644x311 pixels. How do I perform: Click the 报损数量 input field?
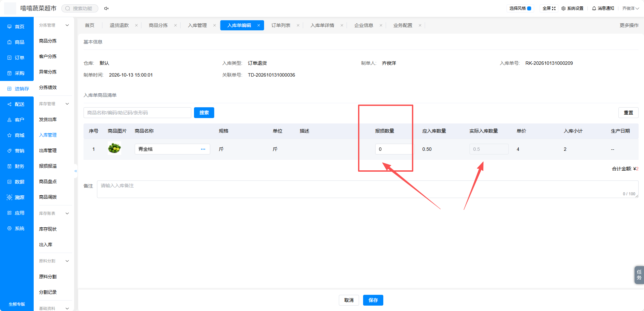point(394,149)
